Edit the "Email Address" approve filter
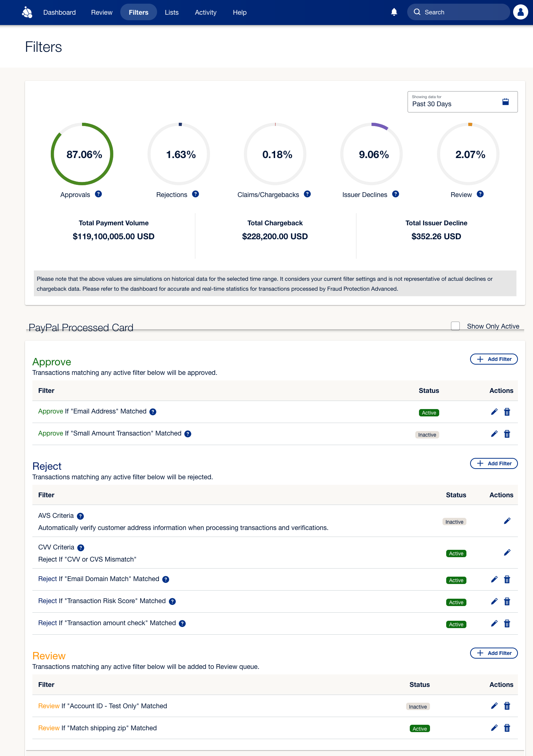This screenshot has width=533, height=756. tap(494, 412)
